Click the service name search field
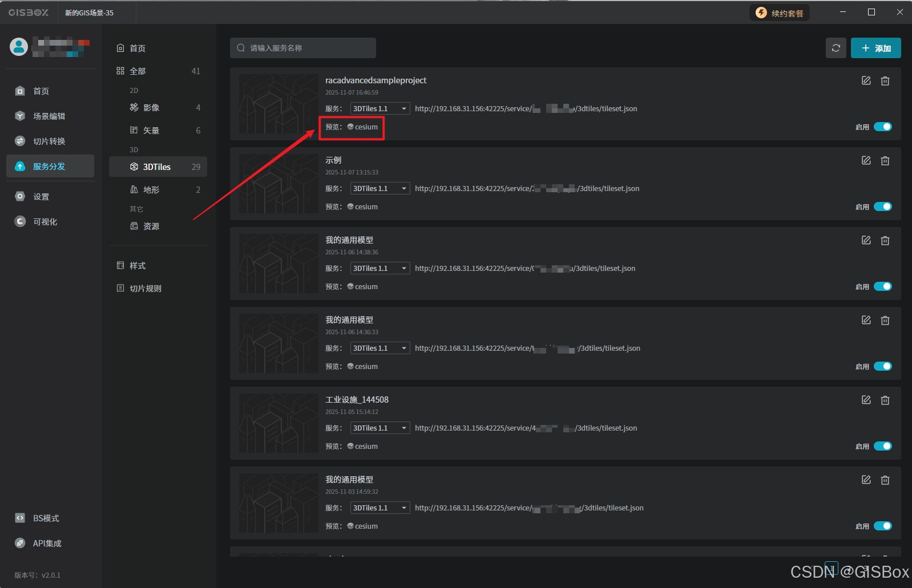 coord(303,48)
